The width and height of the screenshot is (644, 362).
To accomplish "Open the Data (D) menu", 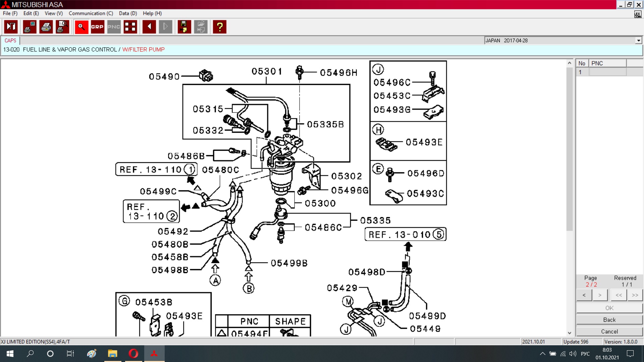I will click(128, 13).
